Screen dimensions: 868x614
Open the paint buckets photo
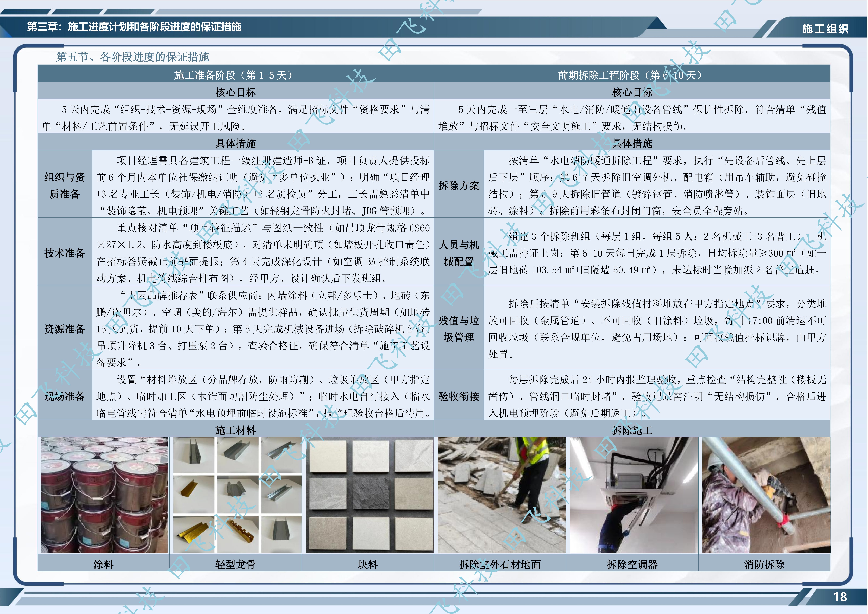[x=104, y=495]
